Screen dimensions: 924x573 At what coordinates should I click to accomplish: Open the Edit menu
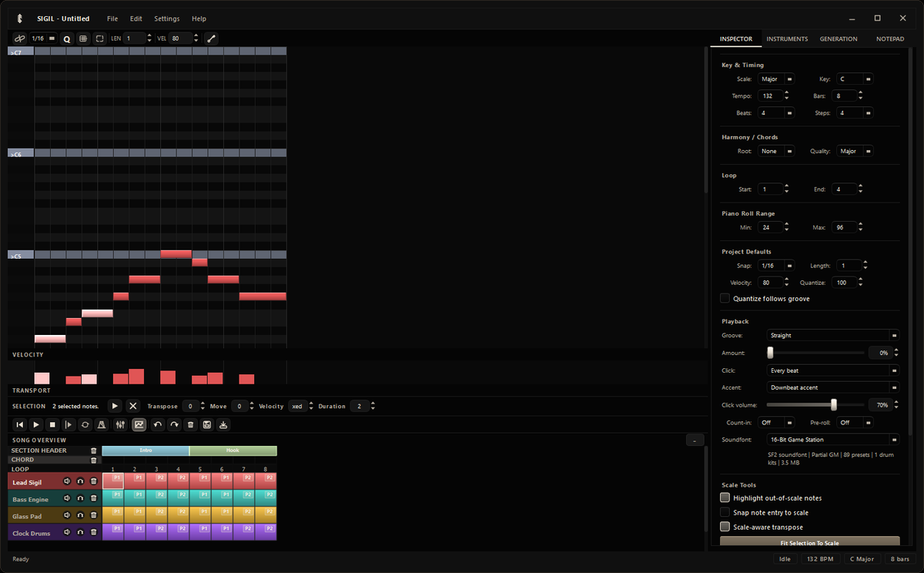point(136,18)
